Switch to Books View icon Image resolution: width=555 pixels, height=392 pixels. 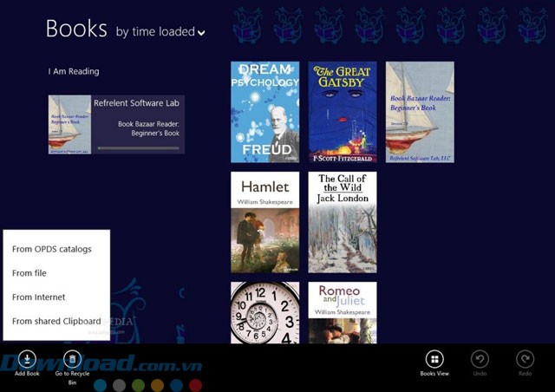[434, 359]
